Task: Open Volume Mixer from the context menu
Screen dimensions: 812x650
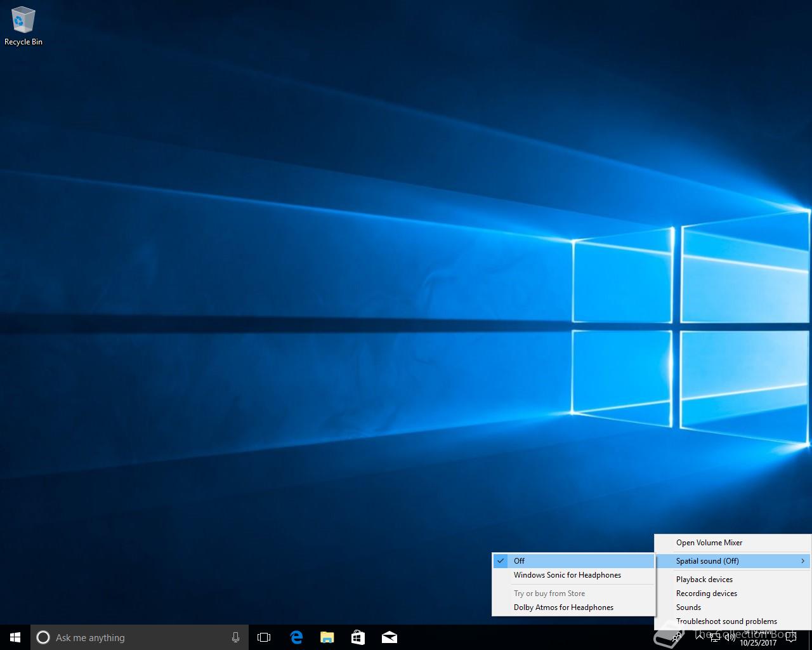Action: point(733,543)
